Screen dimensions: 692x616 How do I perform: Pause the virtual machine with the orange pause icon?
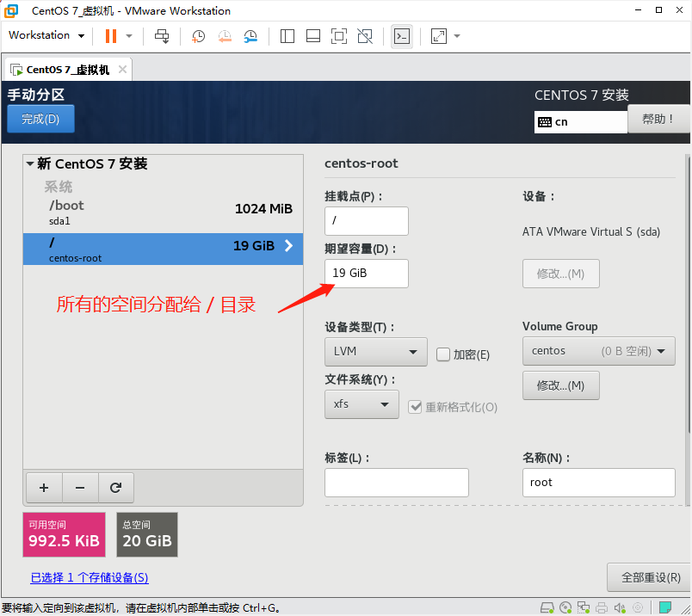(111, 36)
